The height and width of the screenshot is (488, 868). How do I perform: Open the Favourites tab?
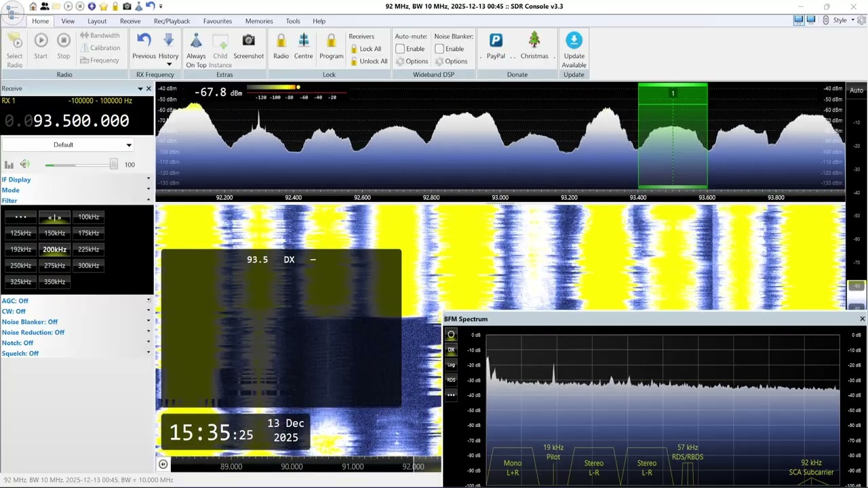pos(217,21)
